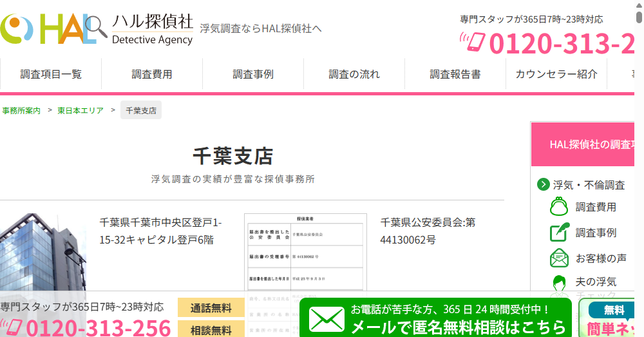644x337 pixels.
Task: Open the 調査項目一覧 menu
Action: 51,74
